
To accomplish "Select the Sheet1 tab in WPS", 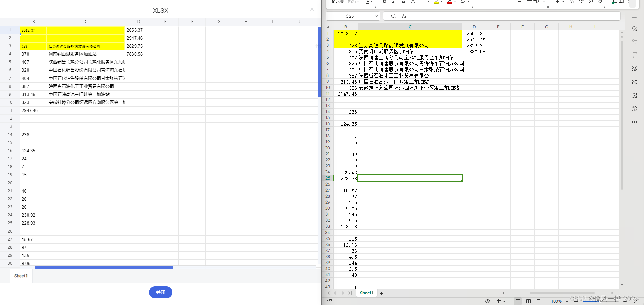I will pos(366,293).
